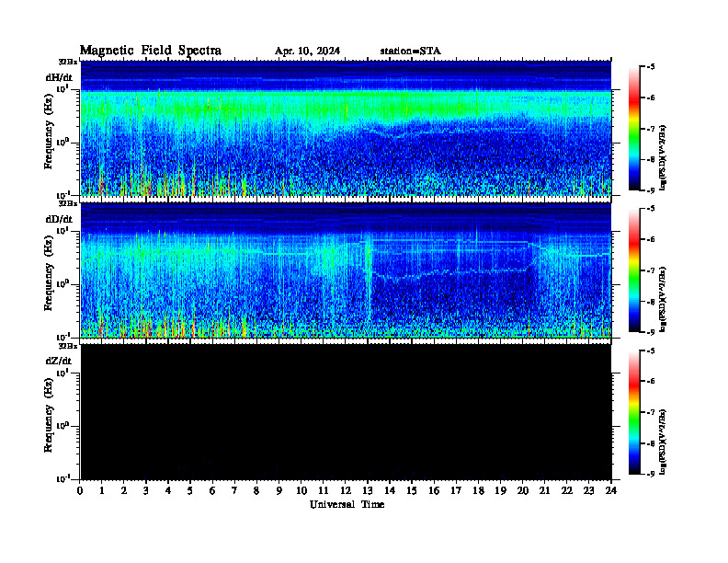This screenshot has height=563, width=728.
Task: Click the hour tick label "18" on time axis
Action: pos(478,491)
